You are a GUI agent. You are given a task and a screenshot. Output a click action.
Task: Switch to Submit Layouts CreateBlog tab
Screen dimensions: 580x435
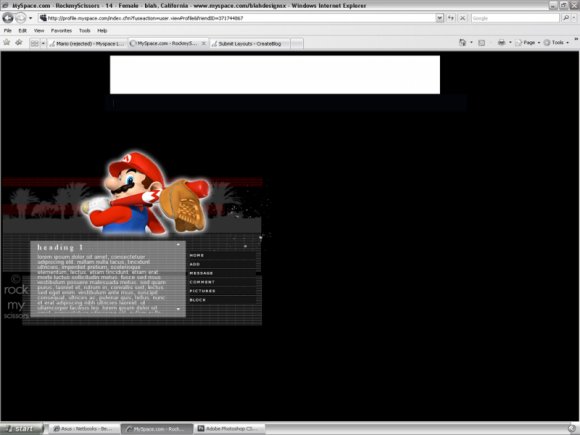(250, 44)
